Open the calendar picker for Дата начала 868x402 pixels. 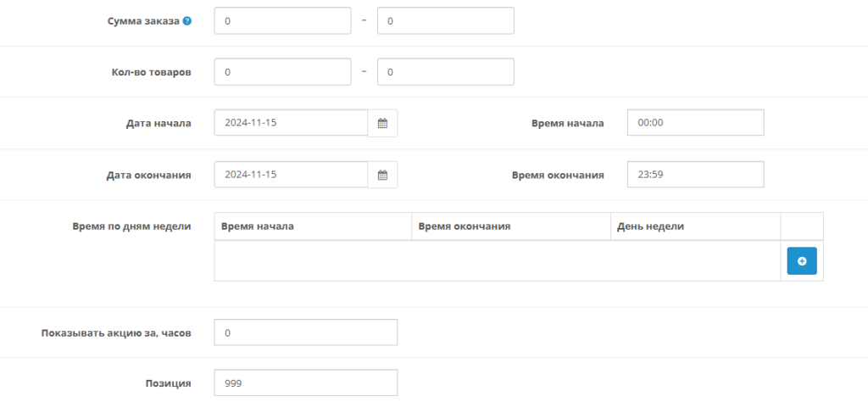(x=382, y=123)
